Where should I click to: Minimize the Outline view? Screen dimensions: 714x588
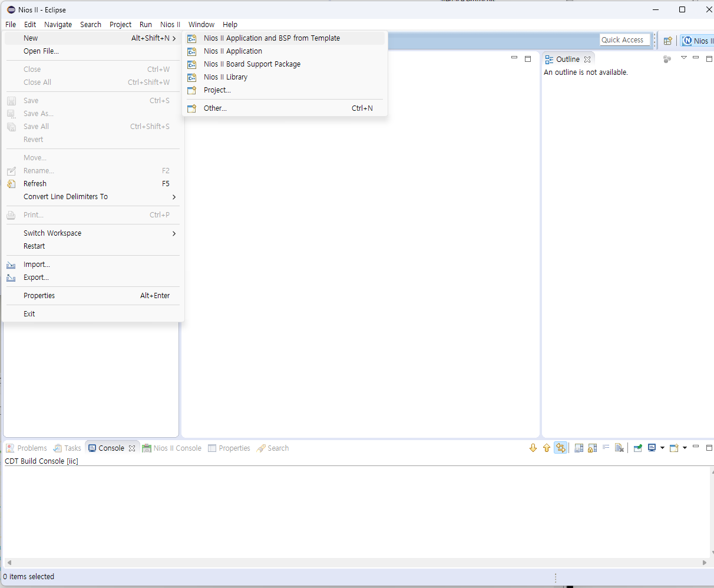(696, 58)
